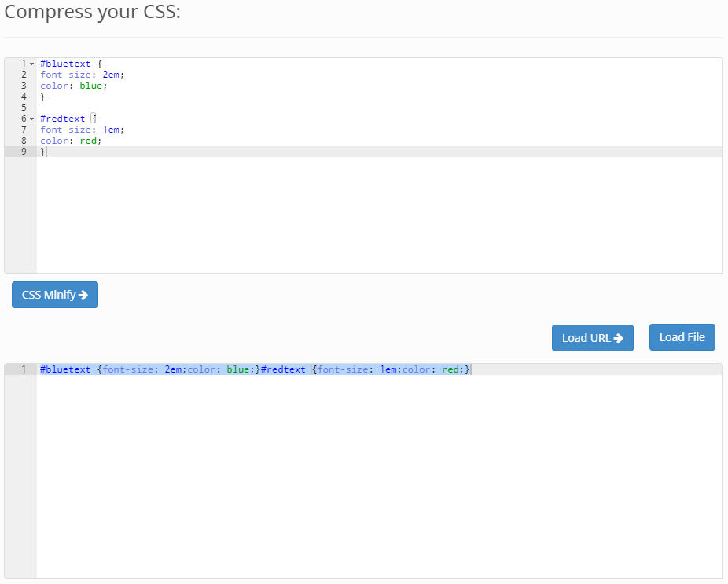Place cursor on the #bluetext selector text
728x584 pixels.
[x=65, y=64]
